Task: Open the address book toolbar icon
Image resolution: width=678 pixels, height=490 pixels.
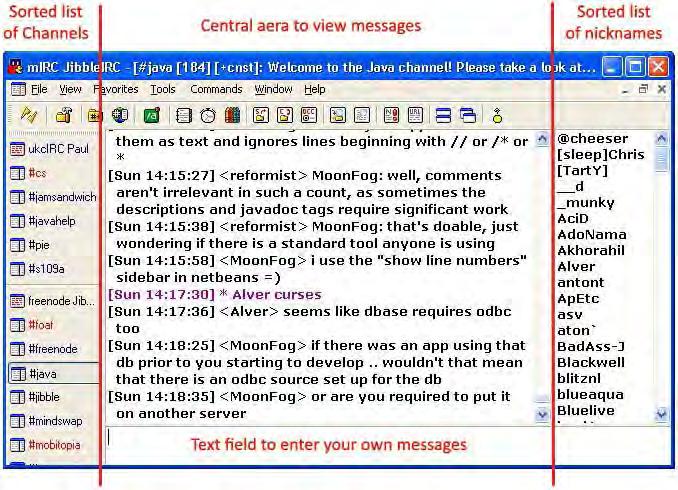Action: click(x=184, y=115)
